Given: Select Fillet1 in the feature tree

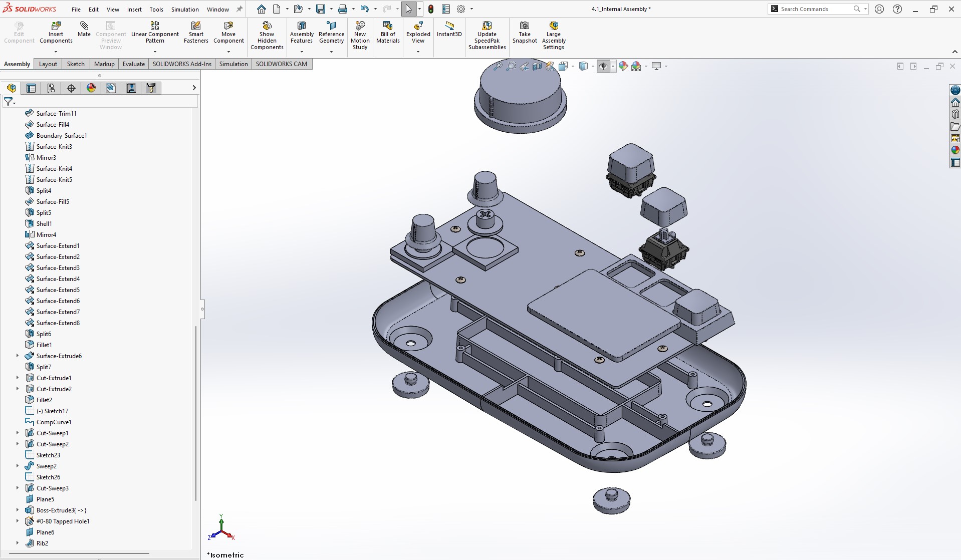Looking at the screenshot, I should 44,345.
